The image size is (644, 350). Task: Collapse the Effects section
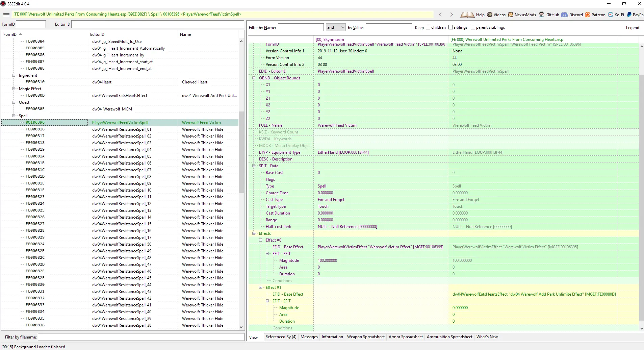(254, 233)
